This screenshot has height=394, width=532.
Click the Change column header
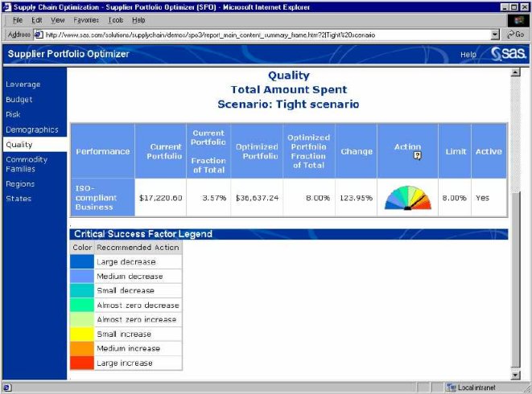point(357,151)
